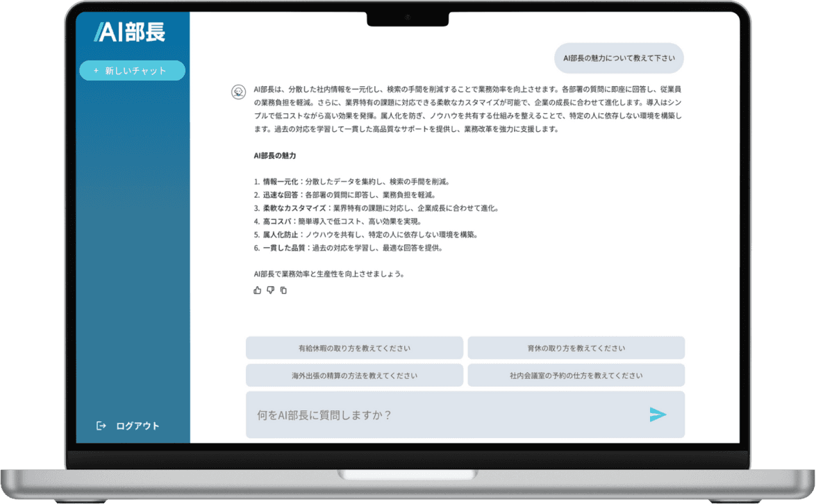Select the 育休の取り方 suggestion

click(x=576, y=348)
